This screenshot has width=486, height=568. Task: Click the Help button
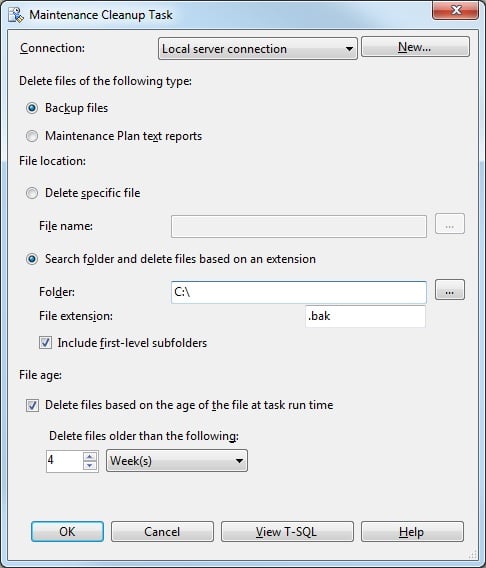pos(412,531)
